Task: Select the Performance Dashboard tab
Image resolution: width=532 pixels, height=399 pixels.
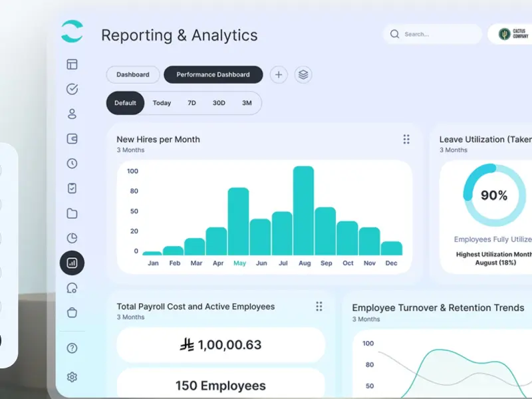Action: [213, 74]
